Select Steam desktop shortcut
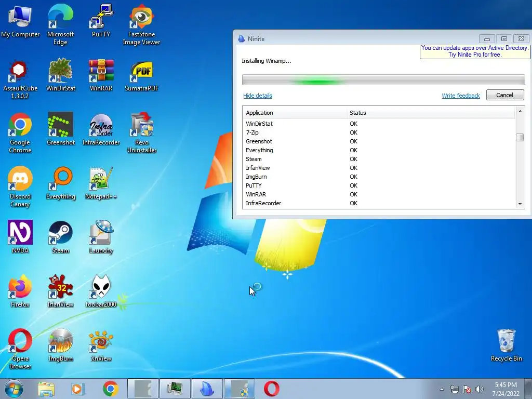The width and height of the screenshot is (532, 399). [x=60, y=237]
